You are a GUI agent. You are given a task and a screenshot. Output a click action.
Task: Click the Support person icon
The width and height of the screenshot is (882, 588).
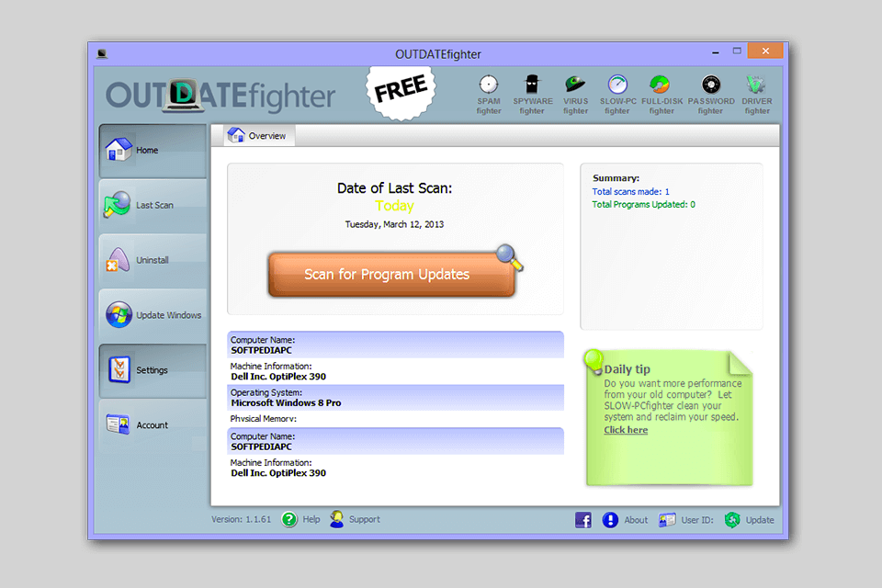point(336,519)
